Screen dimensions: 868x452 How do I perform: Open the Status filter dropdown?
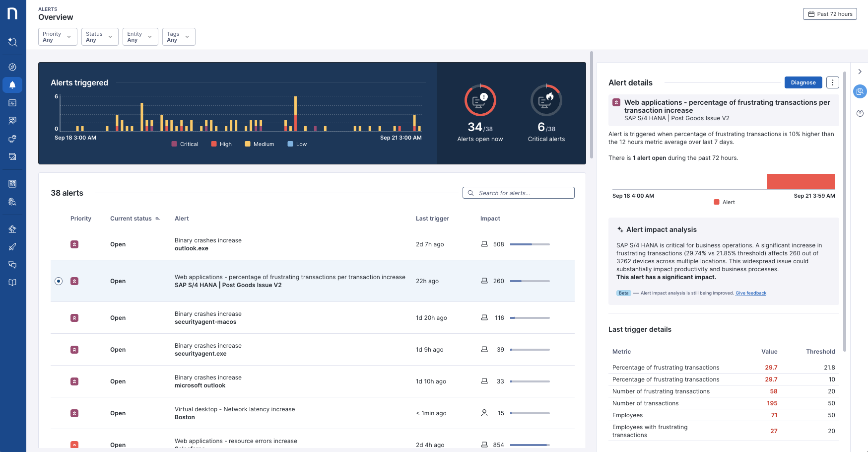[100, 37]
